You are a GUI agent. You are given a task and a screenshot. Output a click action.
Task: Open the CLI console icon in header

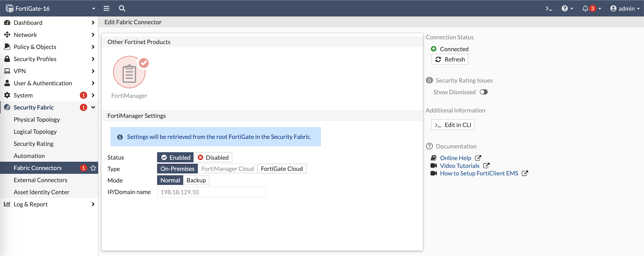coord(549,8)
